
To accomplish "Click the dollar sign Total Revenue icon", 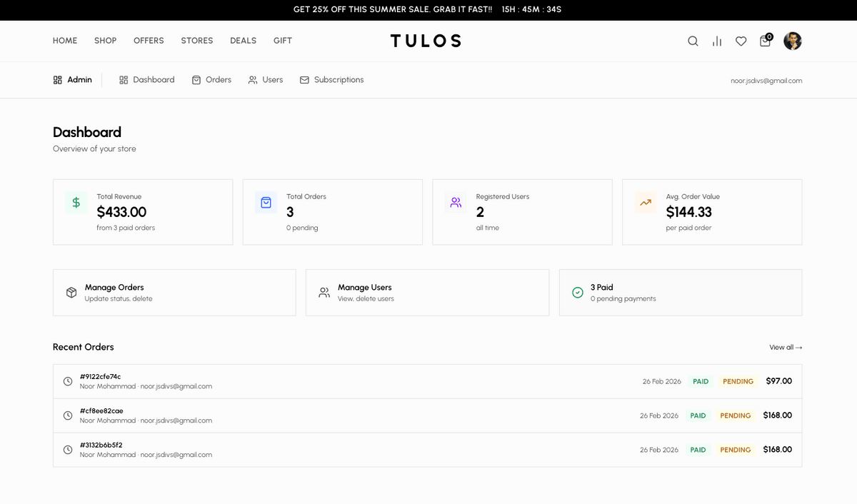I will pos(76,203).
